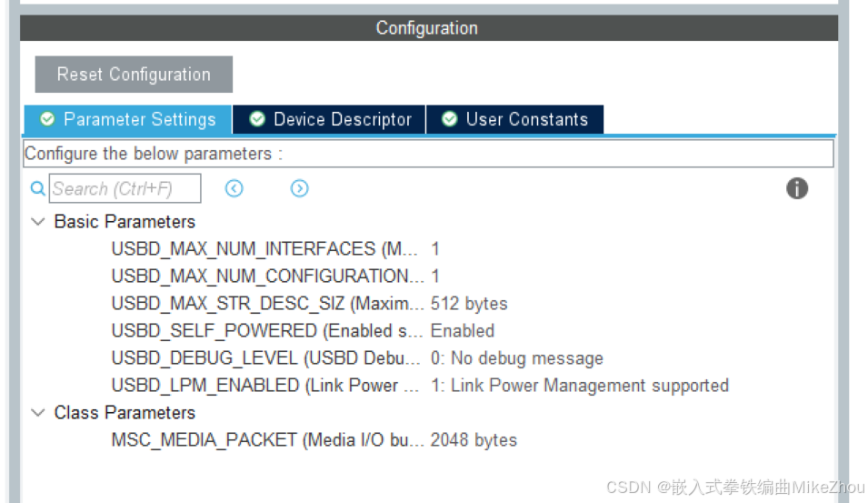Open the 'Link Power Management supported' value
868x503 pixels.
(x=580, y=385)
